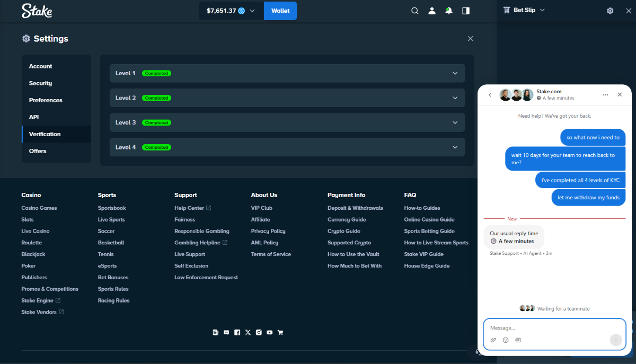
Task: Select the Security settings tab
Action: tap(41, 83)
